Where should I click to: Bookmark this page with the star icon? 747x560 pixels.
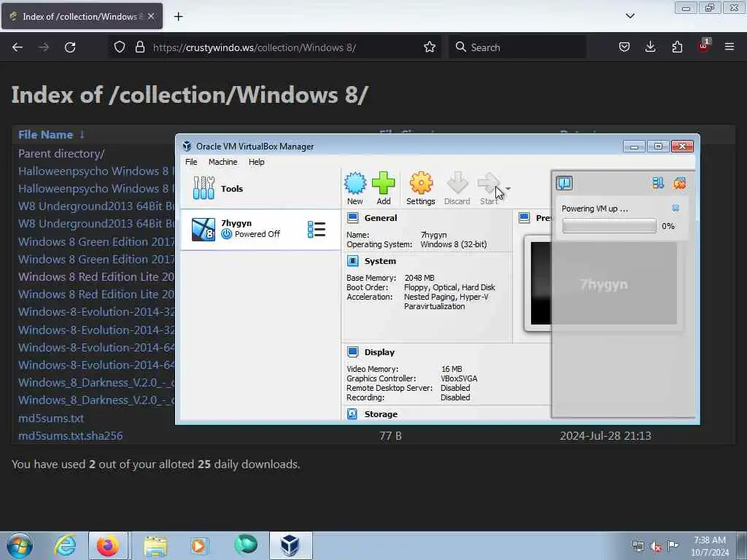430,47
